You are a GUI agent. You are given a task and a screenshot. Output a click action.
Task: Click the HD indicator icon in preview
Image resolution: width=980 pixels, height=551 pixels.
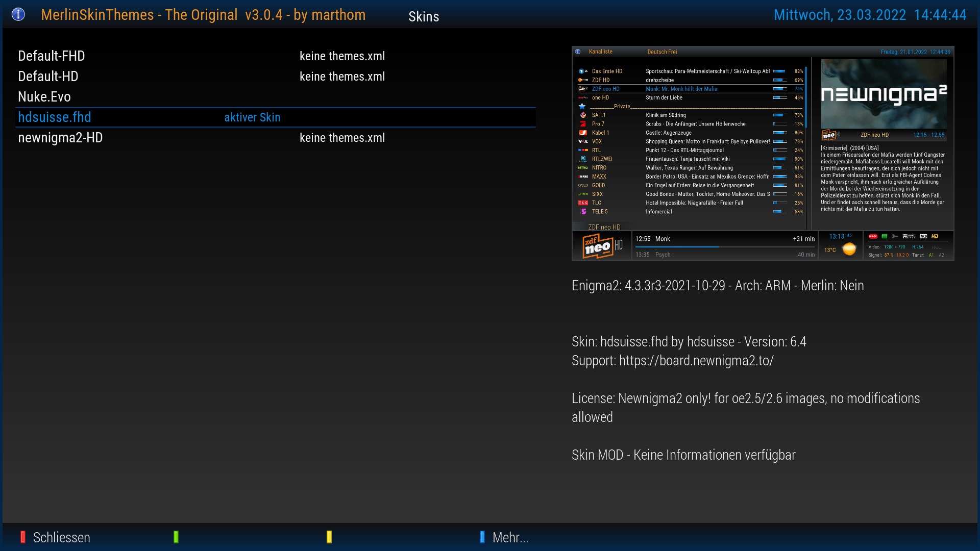pyautogui.click(x=935, y=236)
